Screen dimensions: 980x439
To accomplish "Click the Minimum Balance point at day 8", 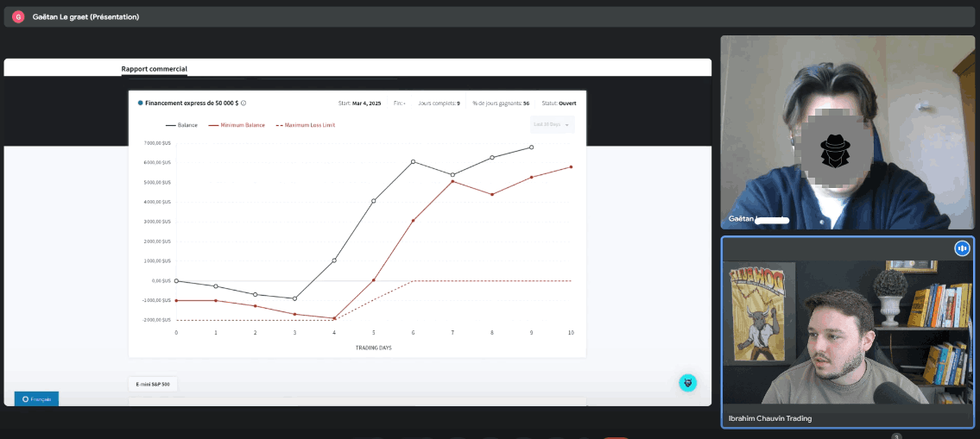I will point(492,194).
